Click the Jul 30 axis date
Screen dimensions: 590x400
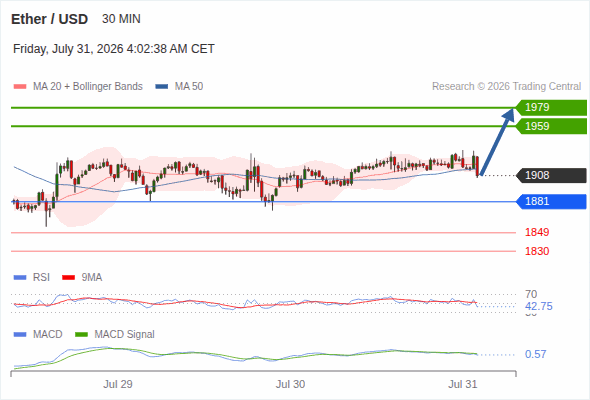pyautogui.click(x=290, y=384)
